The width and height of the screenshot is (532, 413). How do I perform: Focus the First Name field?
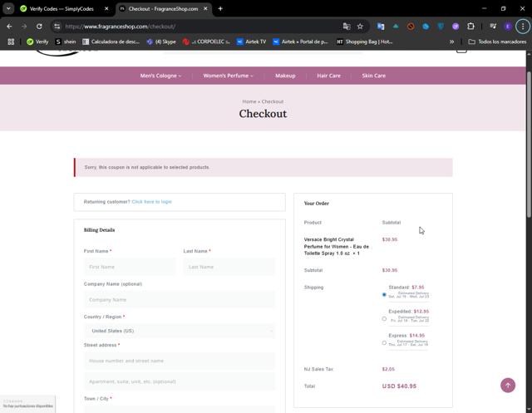pyautogui.click(x=130, y=267)
